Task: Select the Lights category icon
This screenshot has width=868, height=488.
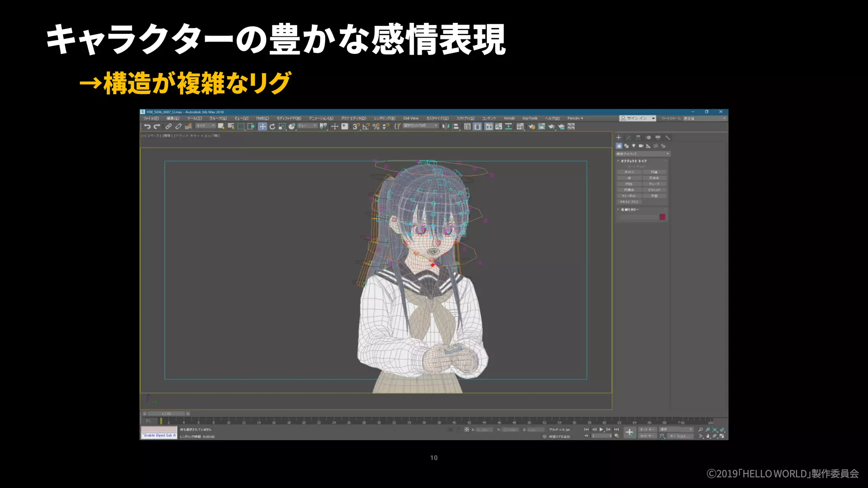Action: [634, 146]
